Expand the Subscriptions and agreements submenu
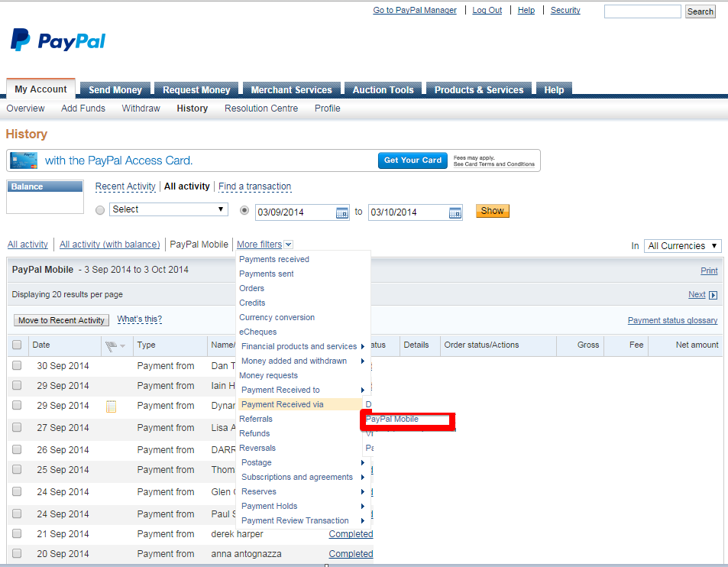This screenshot has height=567, width=728. pyautogui.click(x=363, y=477)
